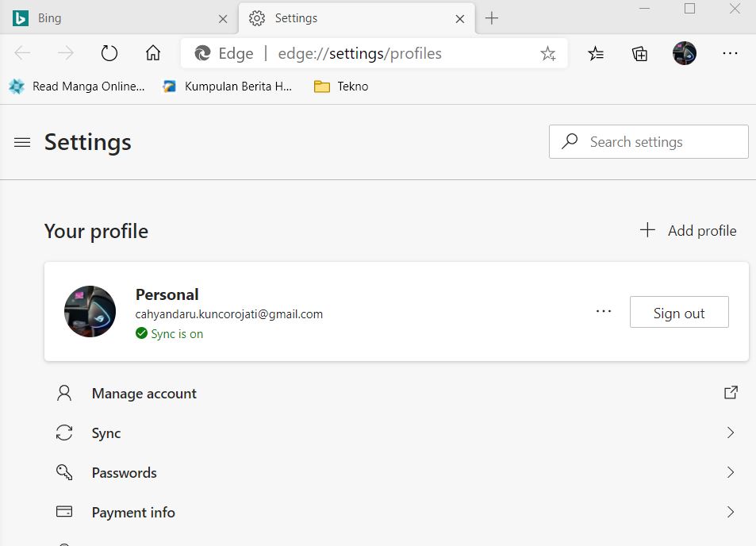Sign out of the Personal profile

click(x=678, y=312)
